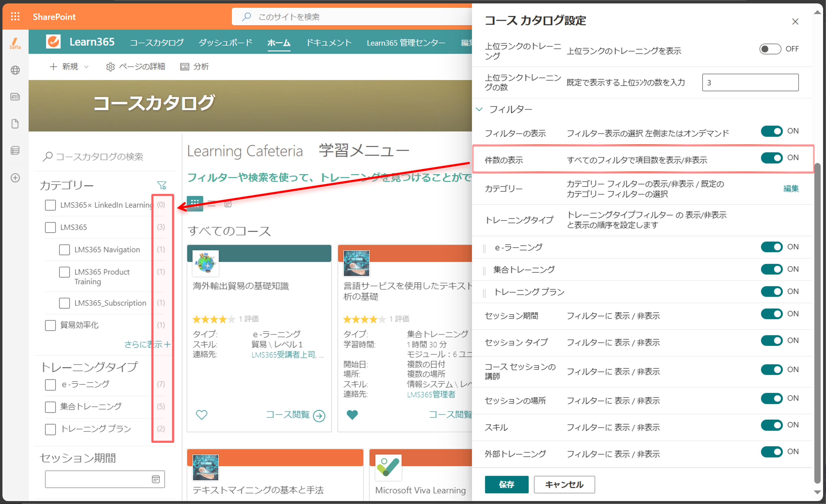Open Learn365 管理センター navigation tab
The image size is (826, 504).
[x=406, y=43]
